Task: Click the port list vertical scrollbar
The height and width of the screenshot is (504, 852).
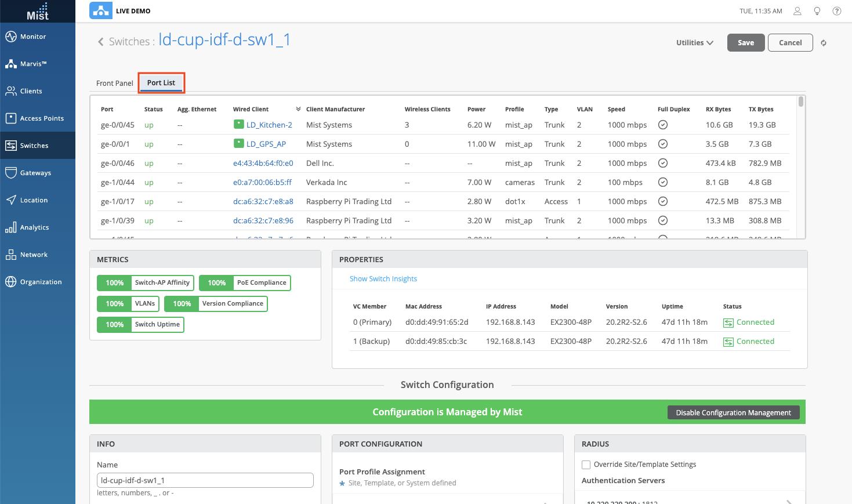Action: coord(801,102)
